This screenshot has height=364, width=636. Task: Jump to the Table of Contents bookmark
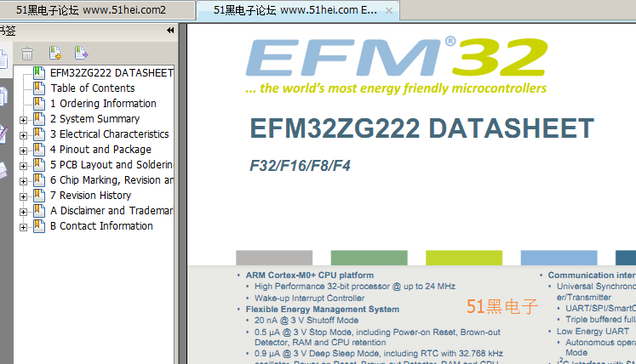[x=93, y=88]
